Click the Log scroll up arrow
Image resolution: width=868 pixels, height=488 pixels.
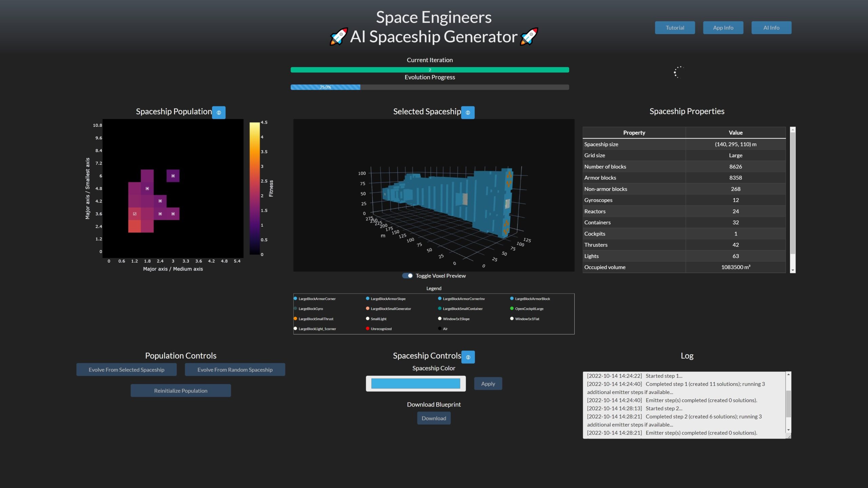788,374
